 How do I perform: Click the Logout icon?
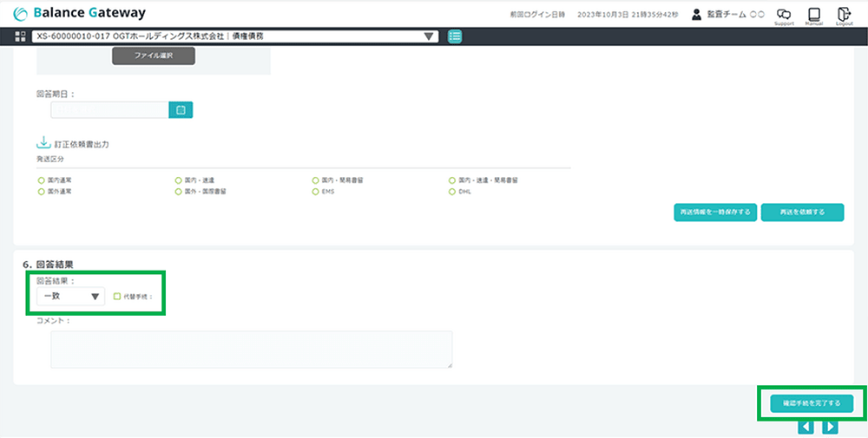pyautogui.click(x=844, y=14)
